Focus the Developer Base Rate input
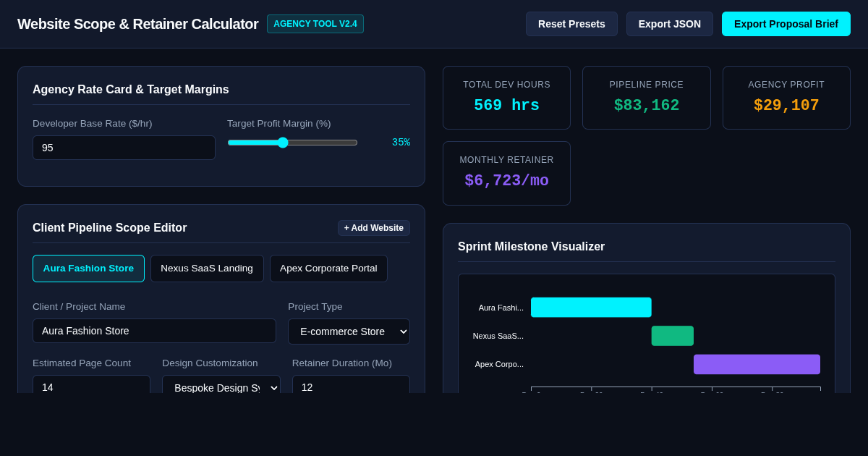Screen dimensions: 868x456 pos(124,148)
